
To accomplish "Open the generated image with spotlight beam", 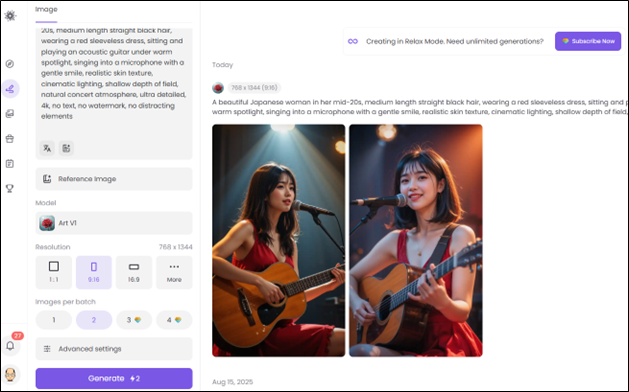I will (278, 240).
